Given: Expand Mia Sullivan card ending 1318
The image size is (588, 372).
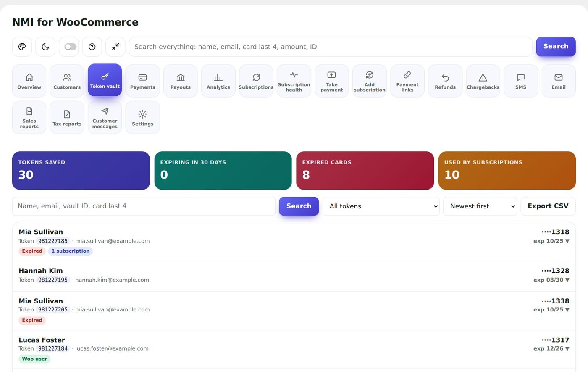Looking at the screenshot, I should 567,241.
